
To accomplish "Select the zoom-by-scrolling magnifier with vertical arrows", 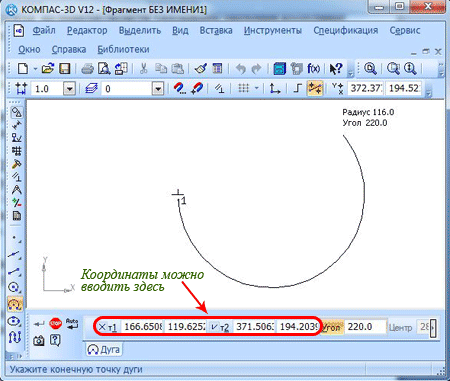I will 410,69.
